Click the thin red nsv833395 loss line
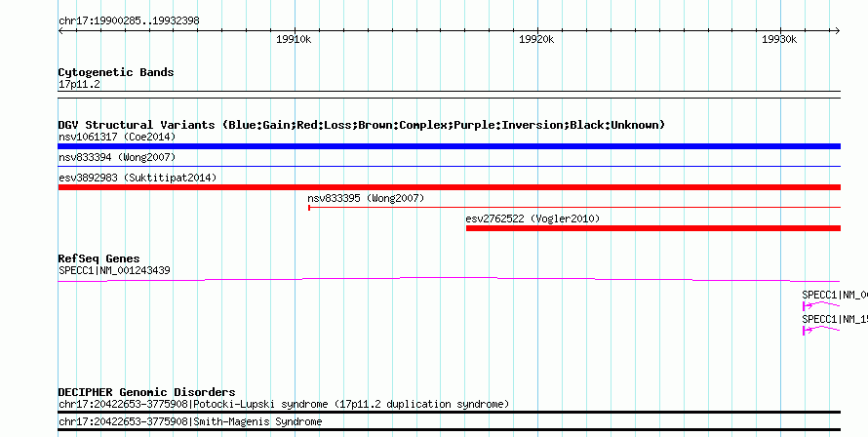The image size is (868, 437). (x=574, y=207)
